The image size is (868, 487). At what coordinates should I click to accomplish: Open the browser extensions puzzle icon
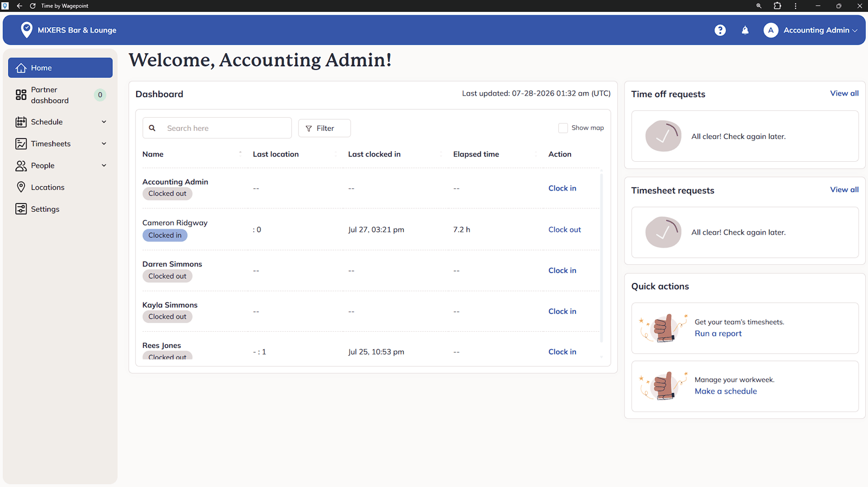[x=777, y=6]
